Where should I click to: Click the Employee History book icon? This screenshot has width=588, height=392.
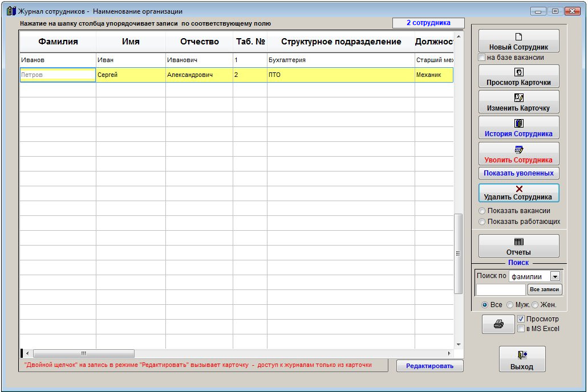tap(518, 123)
